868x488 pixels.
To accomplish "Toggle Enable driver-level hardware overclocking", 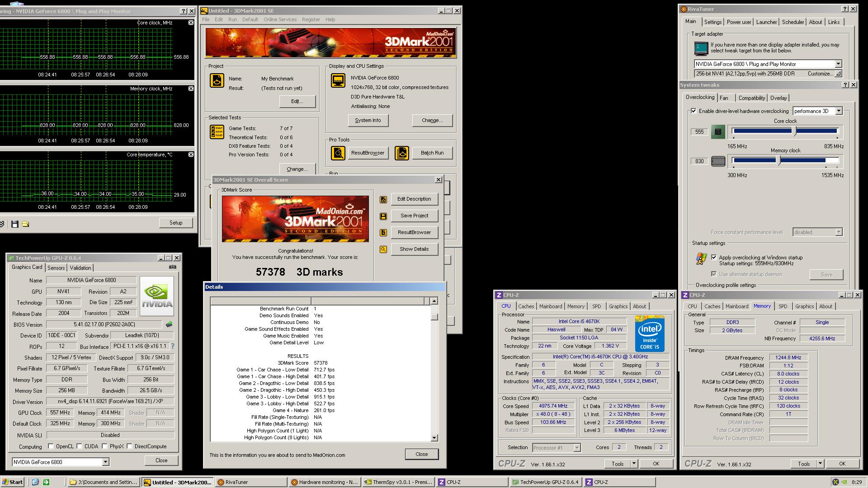I will 693,111.
